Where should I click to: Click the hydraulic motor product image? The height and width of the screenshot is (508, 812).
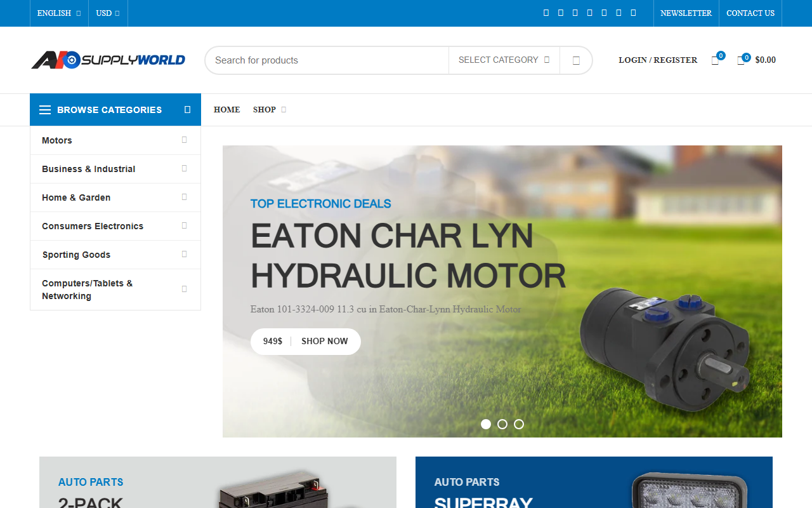point(665,351)
